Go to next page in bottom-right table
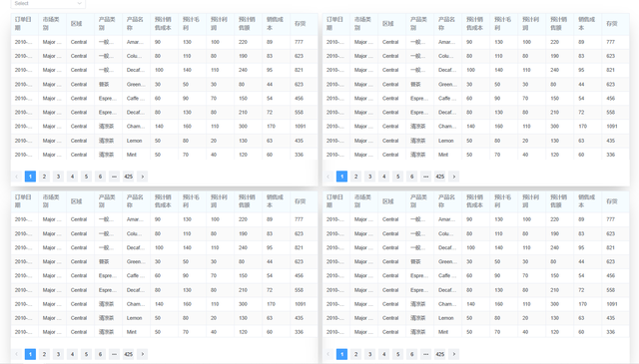This screenshot has height=364, width=639. pos(454,354)
